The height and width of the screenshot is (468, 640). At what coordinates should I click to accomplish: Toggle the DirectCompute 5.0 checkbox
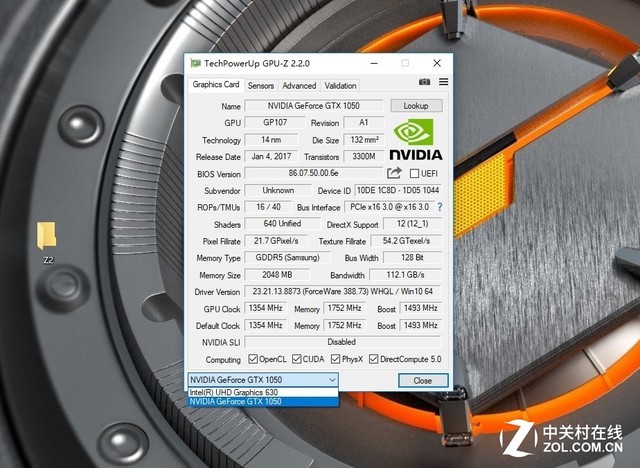(373, 359)
